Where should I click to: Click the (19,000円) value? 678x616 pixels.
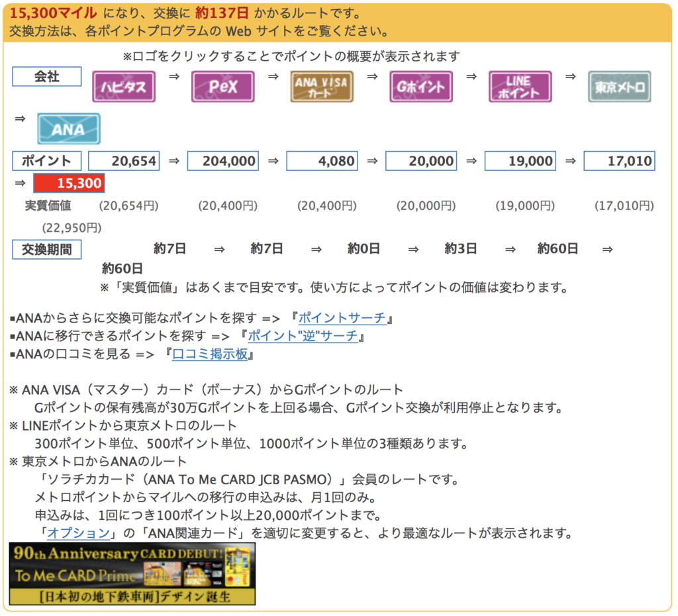click(x=525, y=205)
